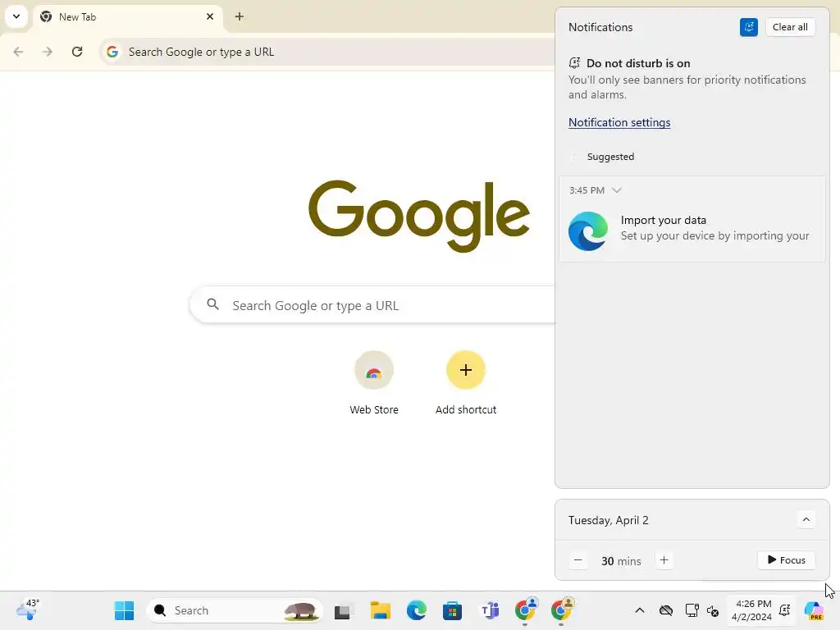Click the clock showing 4:26 PM

(x=751, y=610)
